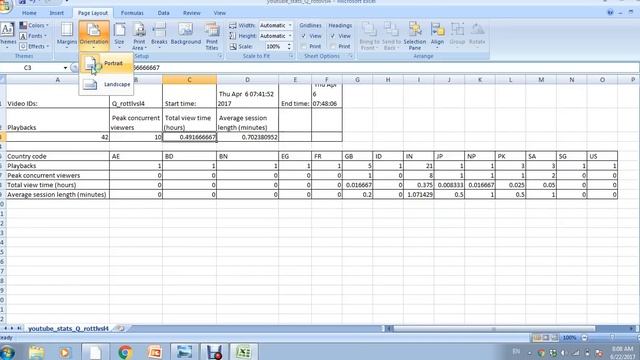The image size is (640, 360).
Task: Toggle Headings View checkbox
Action: pos(333,36)
